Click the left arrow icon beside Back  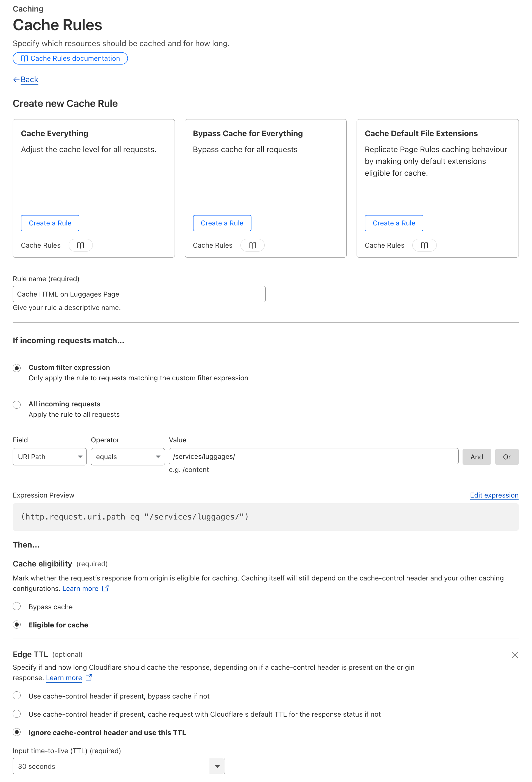(16, 80)
